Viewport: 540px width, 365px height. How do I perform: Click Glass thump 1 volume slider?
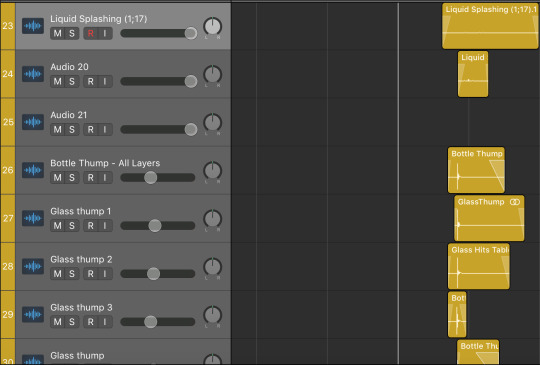(158, 226)
